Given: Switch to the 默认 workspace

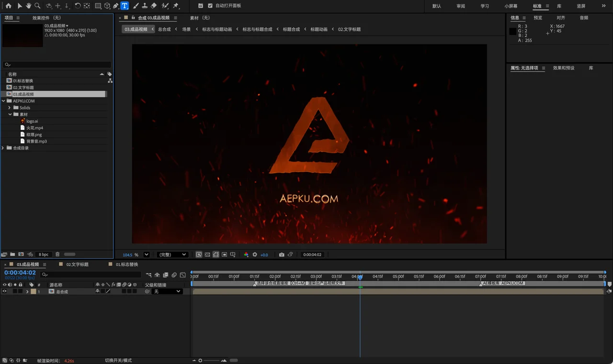Looking at the screenshot, I should 437,6.
